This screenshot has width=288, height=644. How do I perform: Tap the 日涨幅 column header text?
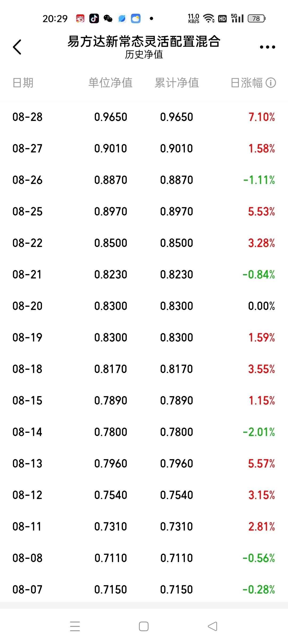247,83
